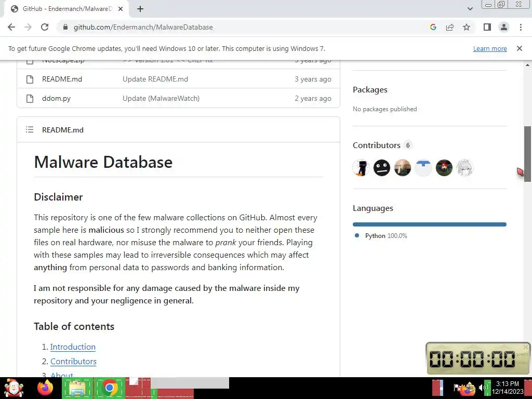Open the 'Update README.md' commit message
Screen dimensions: 532x399
155,79
